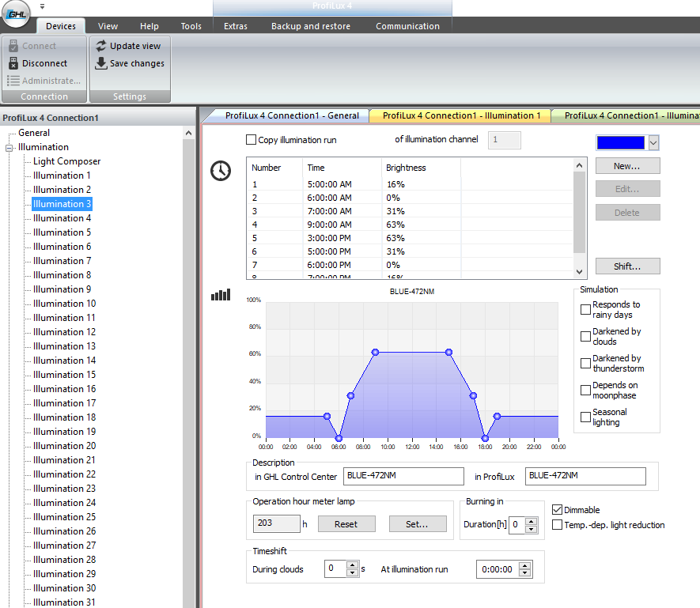Click the graph point at 06:00 0%

pyautogui.click(x=339, y=438)
